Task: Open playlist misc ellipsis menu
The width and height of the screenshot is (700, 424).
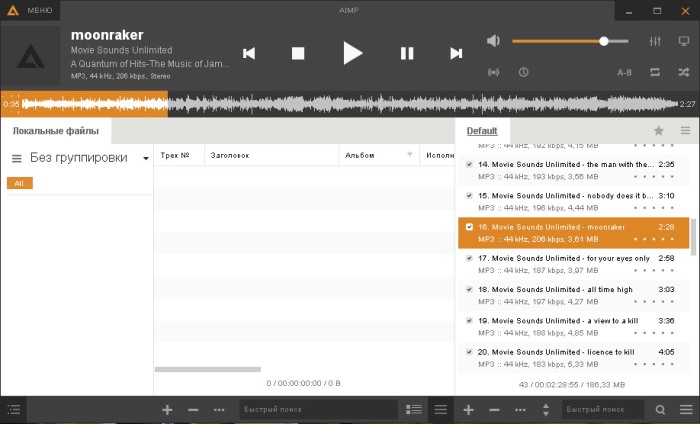Action: [520, 410]
